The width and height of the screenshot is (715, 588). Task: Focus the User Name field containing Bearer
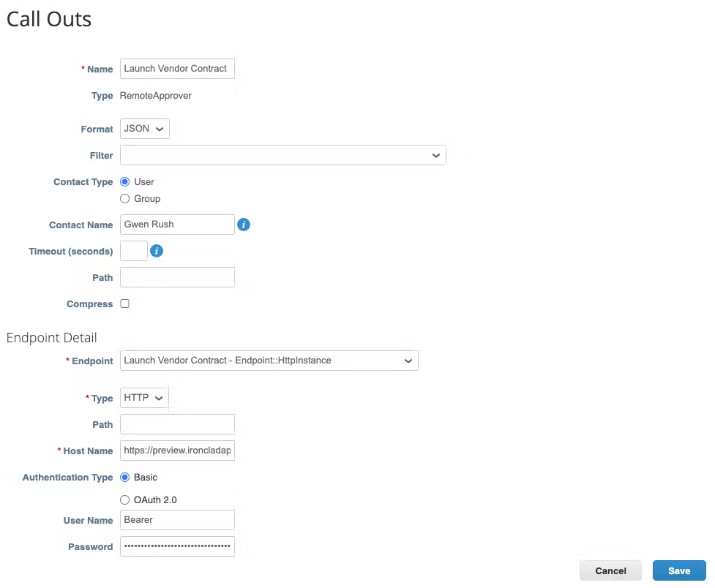[177, 520]
